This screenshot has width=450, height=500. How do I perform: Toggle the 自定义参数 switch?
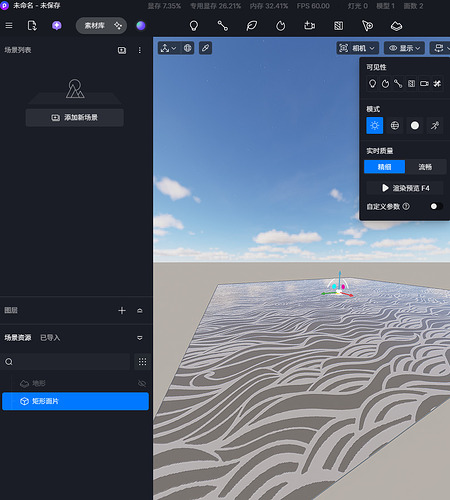[436, 206]
